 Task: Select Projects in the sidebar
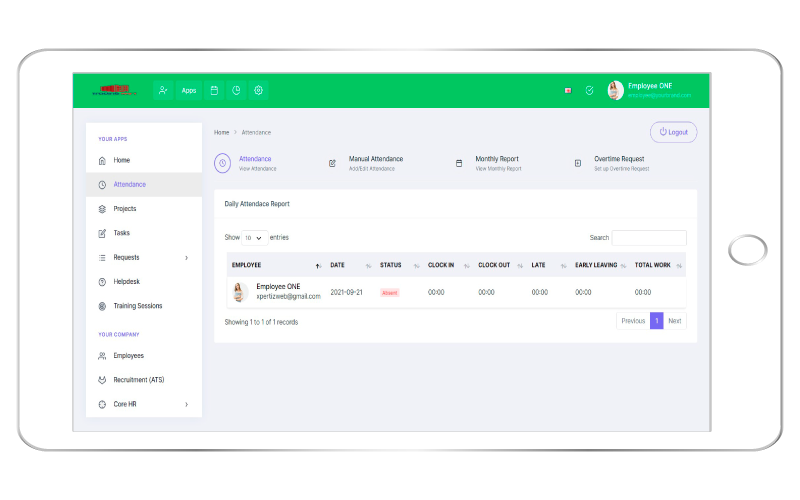click(124, 209)
